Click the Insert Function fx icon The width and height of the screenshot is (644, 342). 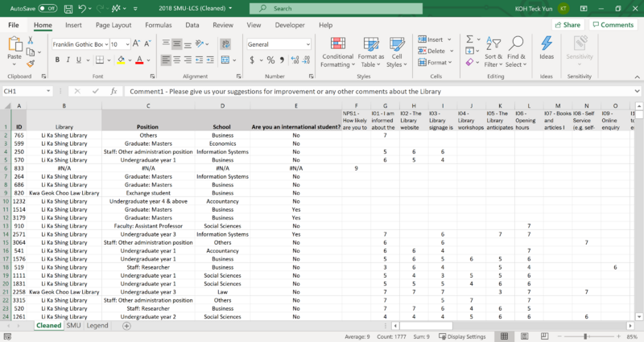pyautogui.click(x=114, y=91)
